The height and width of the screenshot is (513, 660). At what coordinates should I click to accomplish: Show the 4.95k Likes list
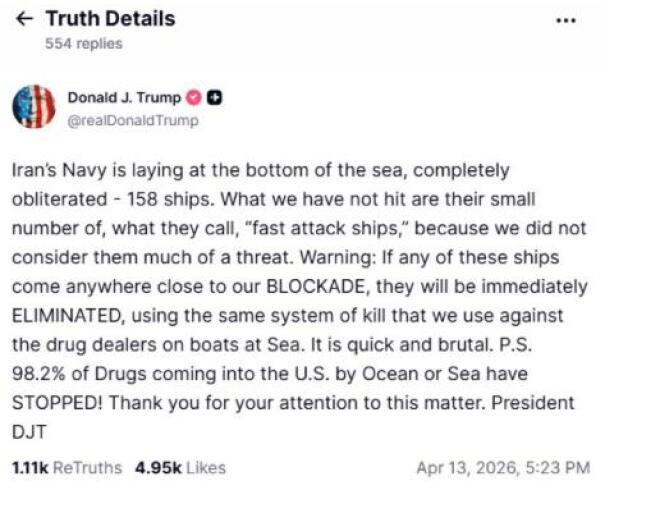pyautogui.click(x=180, y=468)
